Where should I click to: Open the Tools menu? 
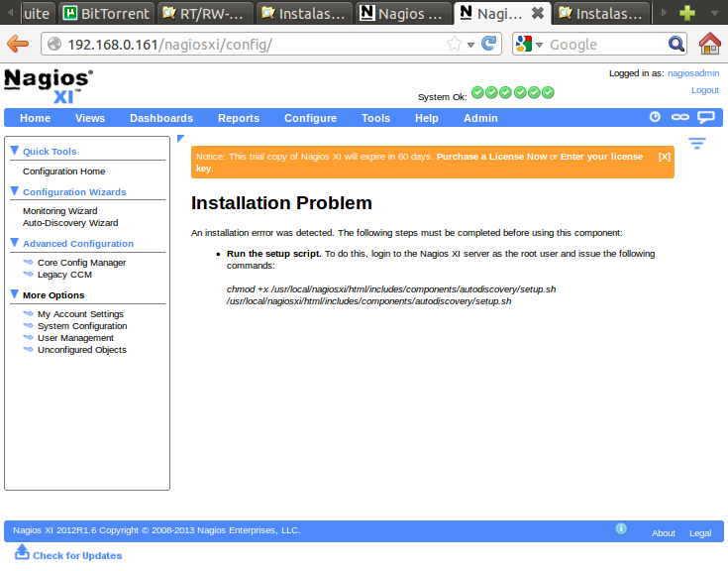pos(375,118)
